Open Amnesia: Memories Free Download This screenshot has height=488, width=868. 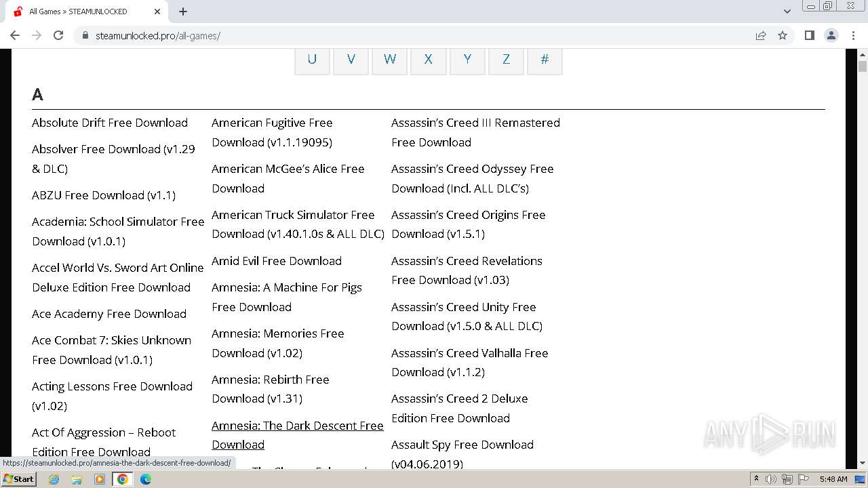(278, 343)
